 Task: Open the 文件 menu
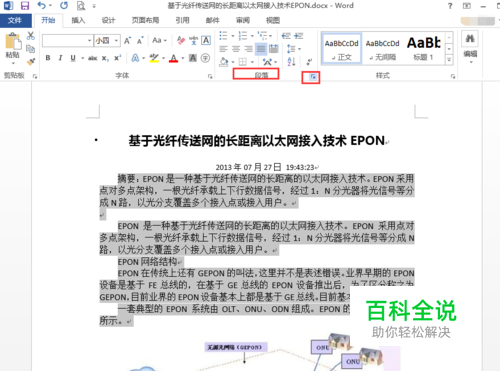(15, 20)
